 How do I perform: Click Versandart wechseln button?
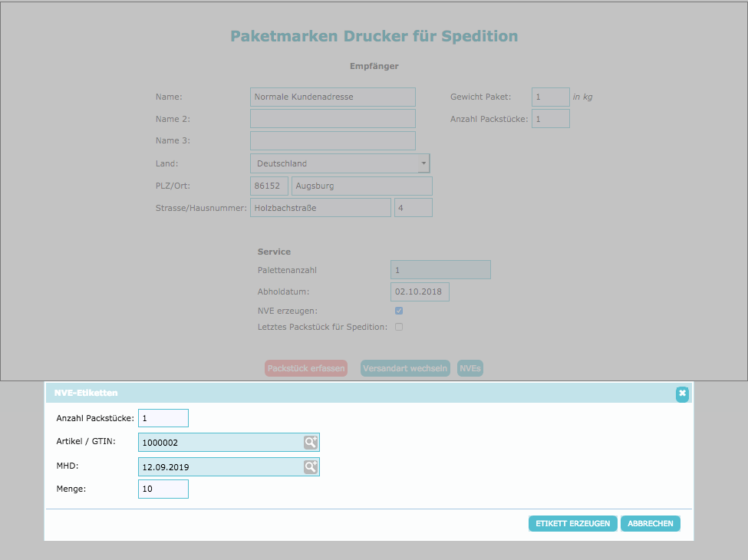405,368
